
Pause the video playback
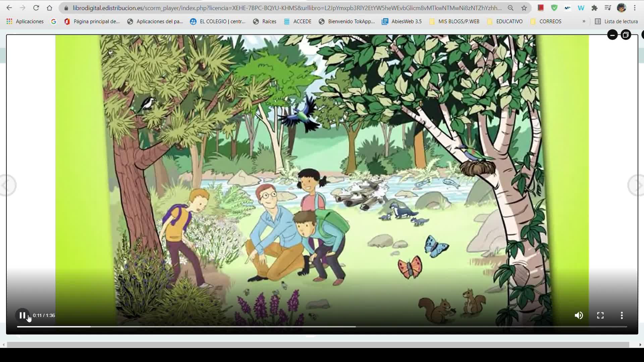pyautogui.click(x=22, y=315)
